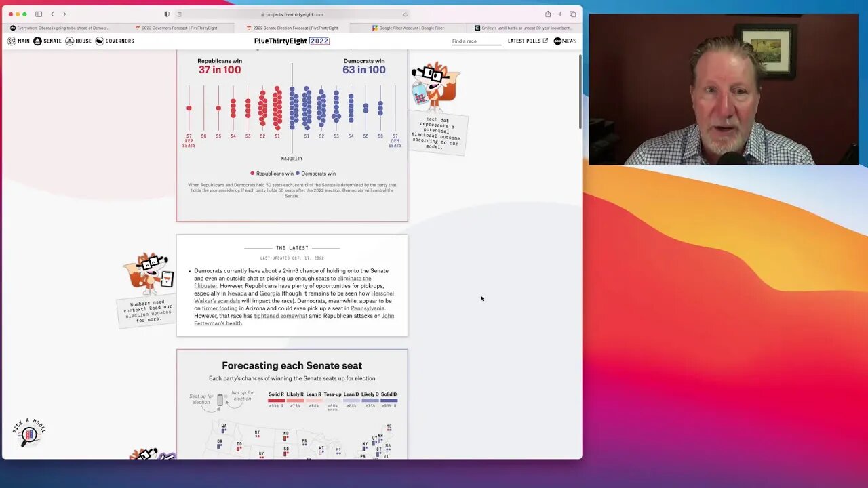Click the 'Republicans win 37 in 100' text
The height and width of the screenshot is (488, 868).
(x=220, y=66)
